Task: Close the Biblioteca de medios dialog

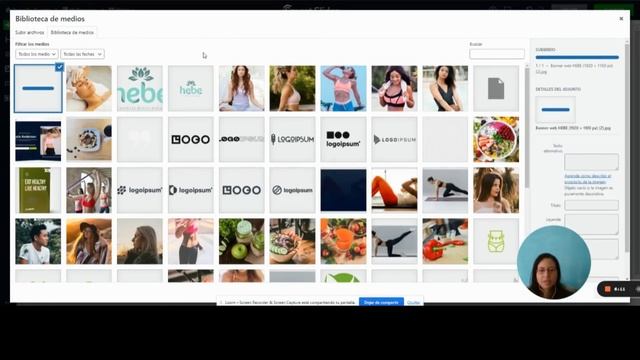Action: (x=621, y=19)
